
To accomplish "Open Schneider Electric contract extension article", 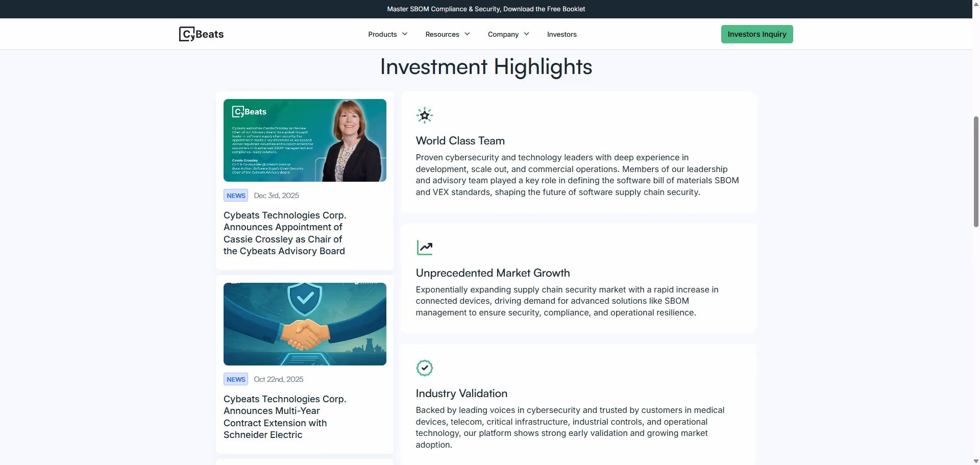I will 285,417.
